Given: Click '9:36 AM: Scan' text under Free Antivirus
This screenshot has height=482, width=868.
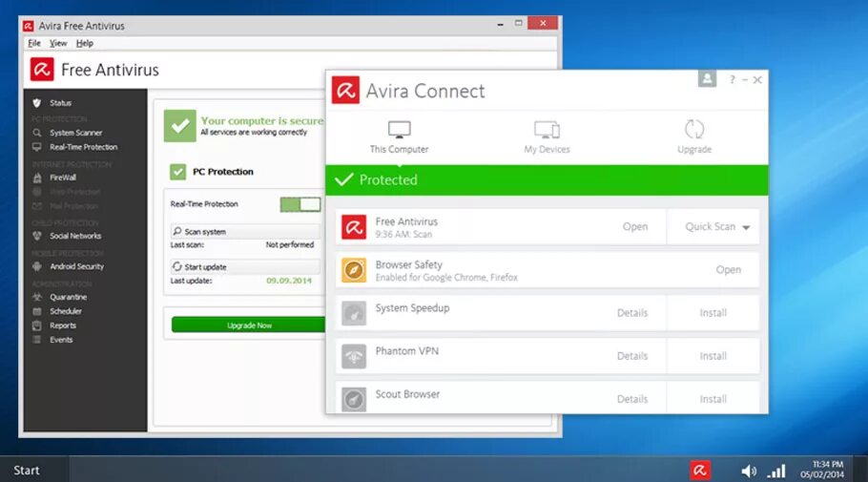Looking at the screenshot, I should coord(403,235).
